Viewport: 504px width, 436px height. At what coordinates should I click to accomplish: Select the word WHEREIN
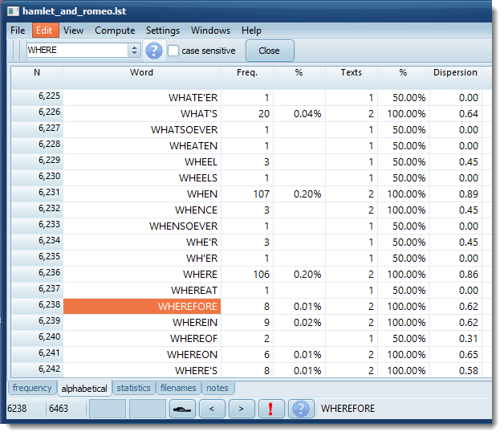tap(195, 323)
